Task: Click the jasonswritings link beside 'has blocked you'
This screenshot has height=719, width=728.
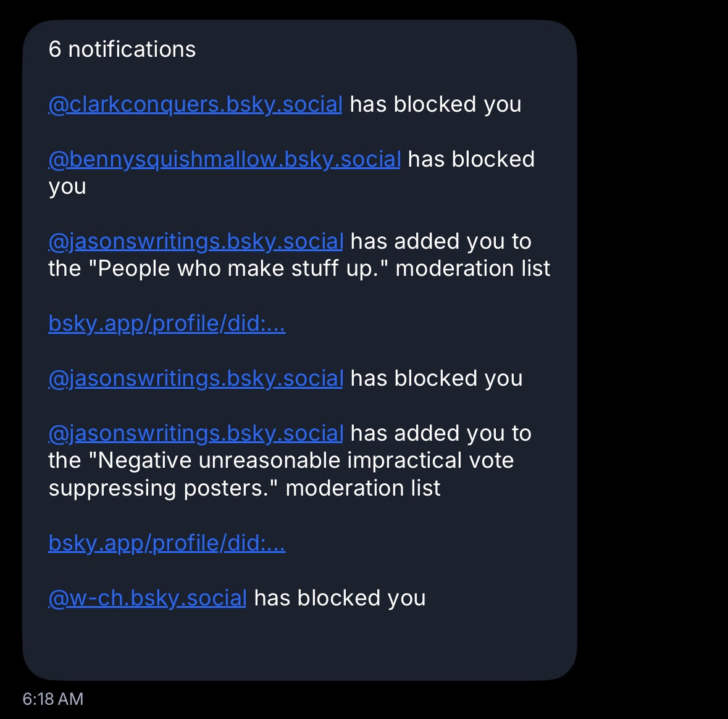Action: pos(195,378)
